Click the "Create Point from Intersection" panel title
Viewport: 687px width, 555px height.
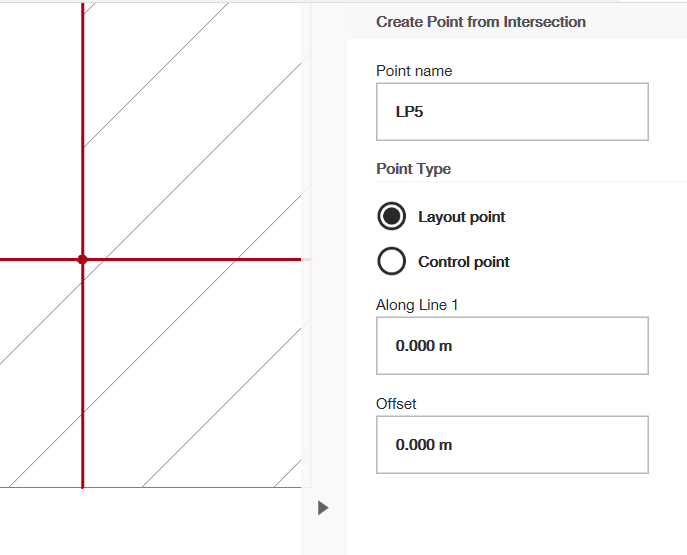[x=481, y=22]
